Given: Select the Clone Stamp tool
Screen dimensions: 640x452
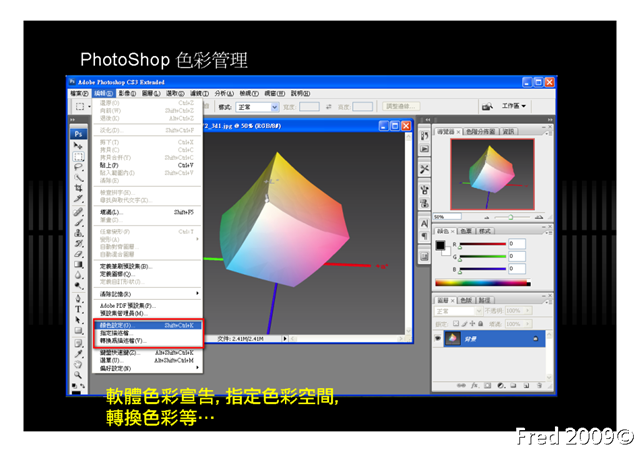Looking at the screenshot, I should pyautogui.click(x=78, y=233).
